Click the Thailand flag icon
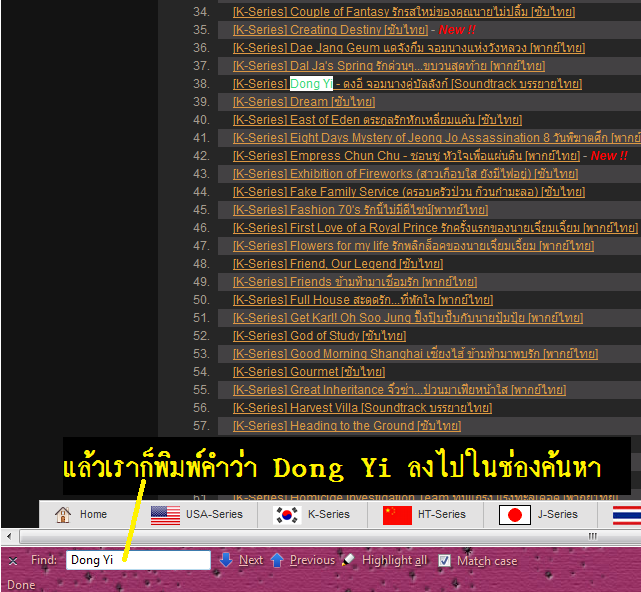This screenshot has width=641, height=592. [627, 515]
